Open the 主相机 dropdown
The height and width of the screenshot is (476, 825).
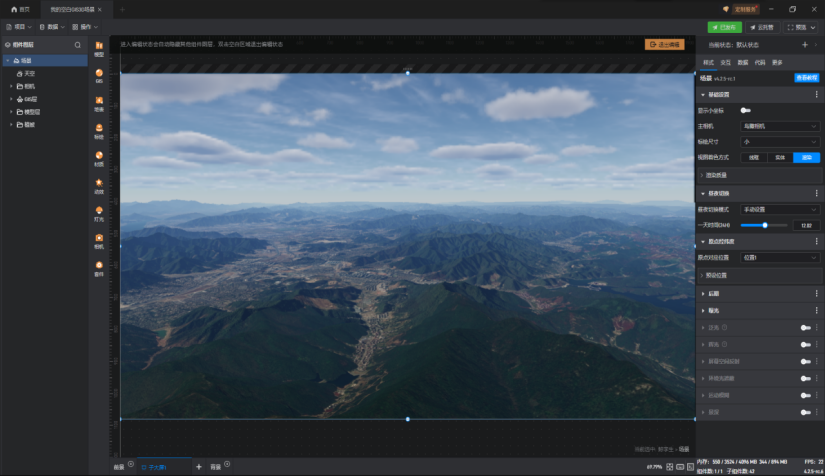780,126
